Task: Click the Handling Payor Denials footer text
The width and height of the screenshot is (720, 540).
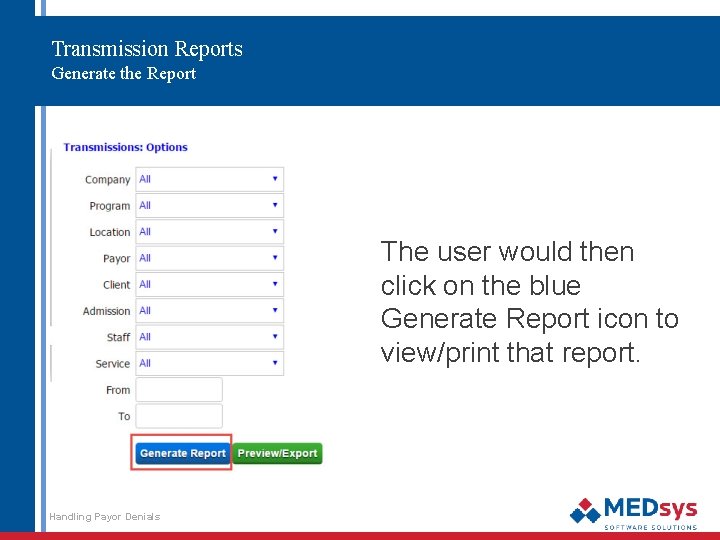Action: tap(105, 517)
